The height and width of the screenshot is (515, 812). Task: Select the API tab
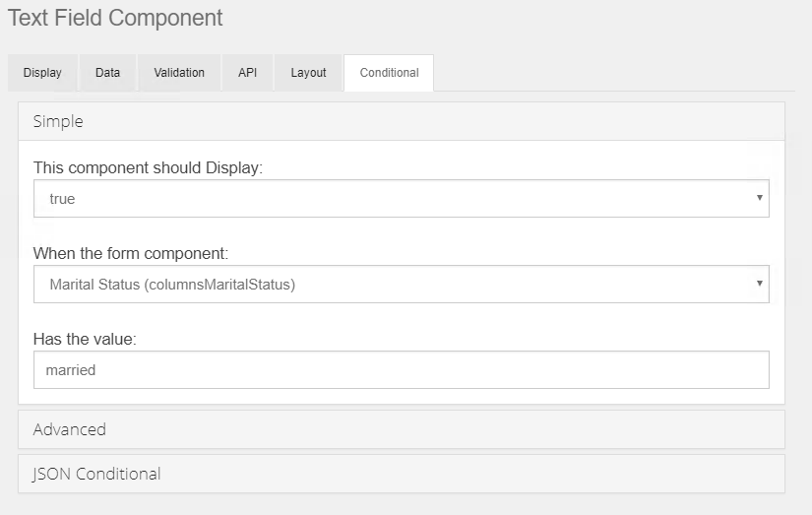coord(247,73)
